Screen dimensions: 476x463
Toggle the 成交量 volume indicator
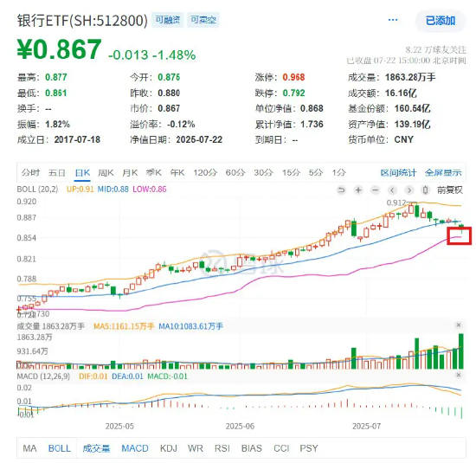click(96, 448)
